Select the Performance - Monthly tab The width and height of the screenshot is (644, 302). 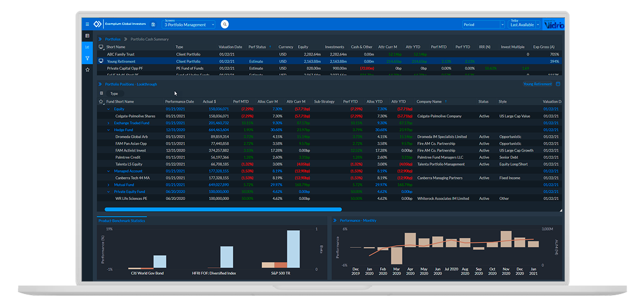(x=358, y=221)
